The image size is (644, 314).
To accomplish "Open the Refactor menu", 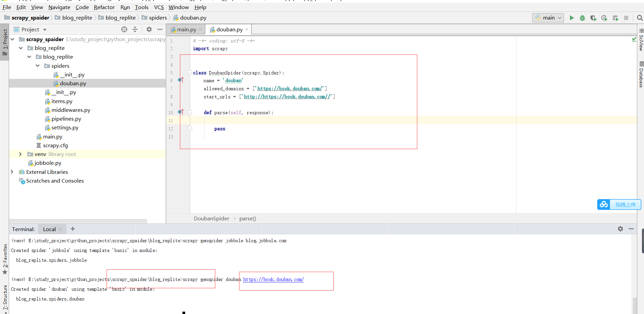I will 104,7.
